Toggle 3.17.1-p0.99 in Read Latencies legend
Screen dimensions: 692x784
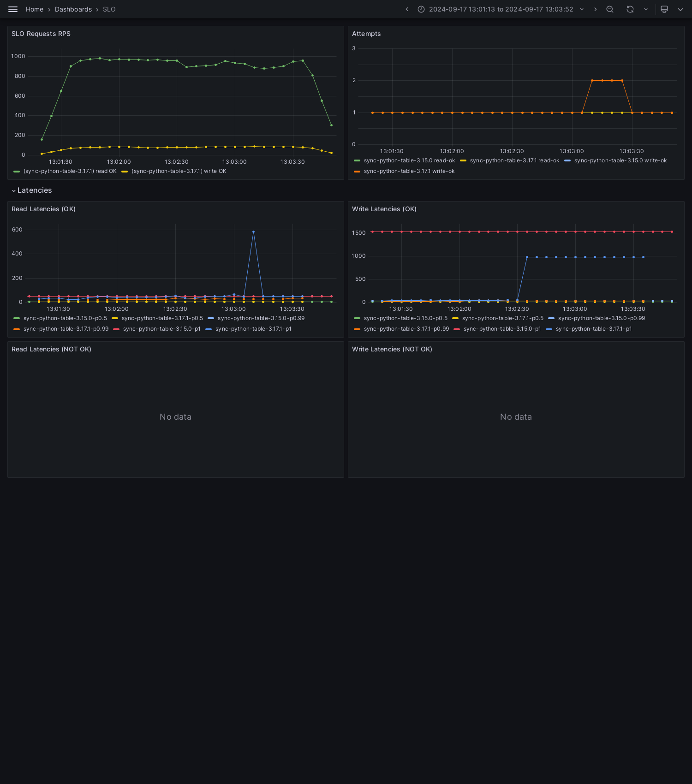(x=66, y=329)
